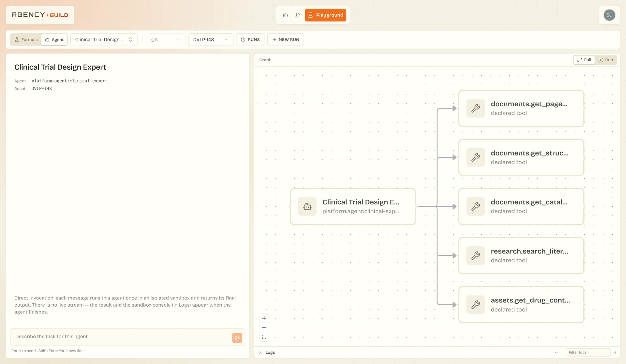Click the plus icon on New Run
Viewport: 626px width, 364px height.
tap(274, 39)
